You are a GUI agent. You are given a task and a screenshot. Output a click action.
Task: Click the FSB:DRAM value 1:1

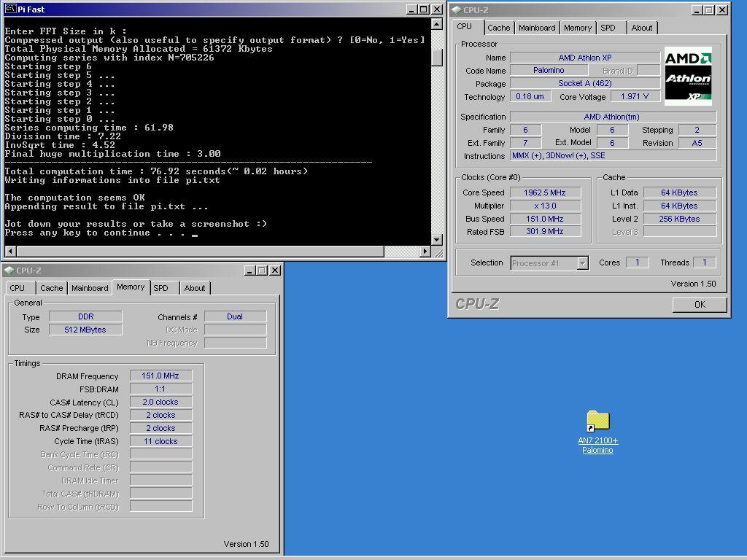pos(160,389)
